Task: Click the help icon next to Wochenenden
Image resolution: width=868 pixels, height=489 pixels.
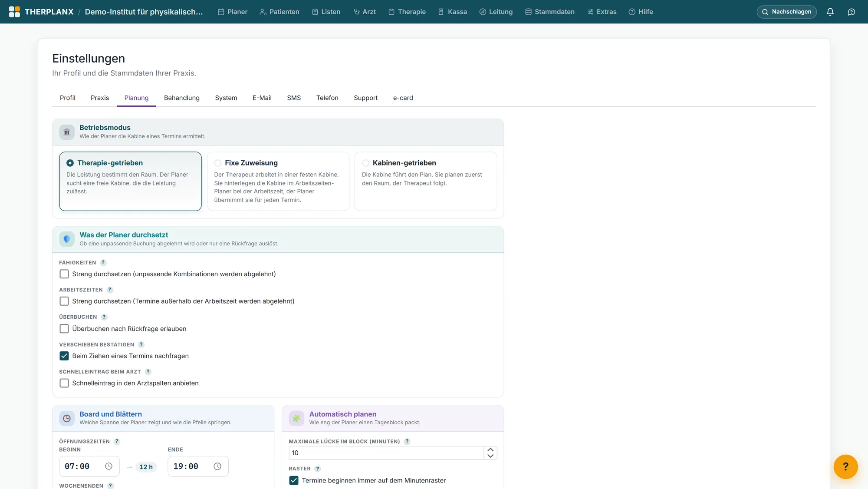Action: [110, 486]
